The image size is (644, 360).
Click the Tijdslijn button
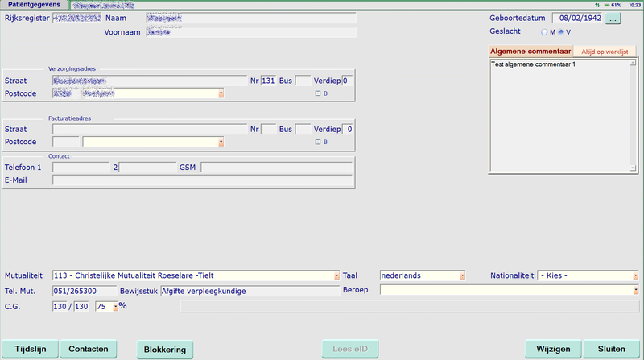pos(29,349)
